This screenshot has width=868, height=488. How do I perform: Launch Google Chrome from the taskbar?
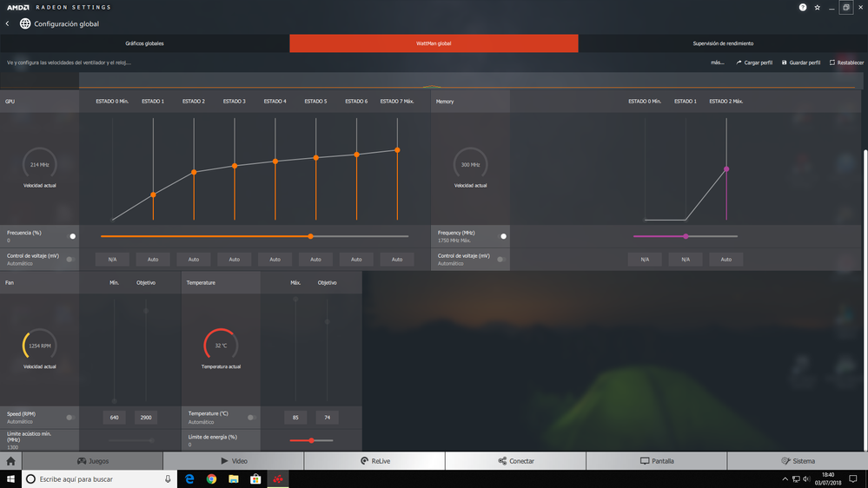point(211,479)
